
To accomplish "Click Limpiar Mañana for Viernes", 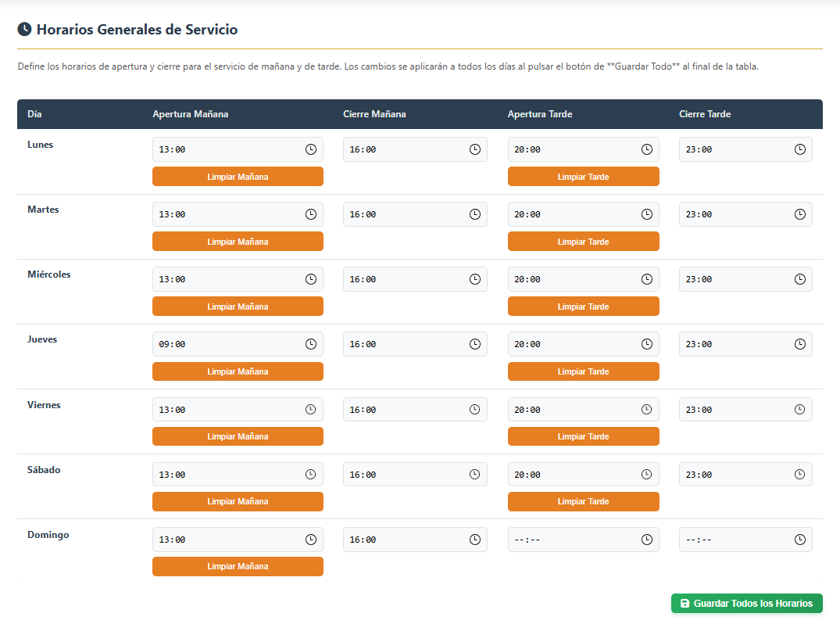I will click(x=238, y=436).
